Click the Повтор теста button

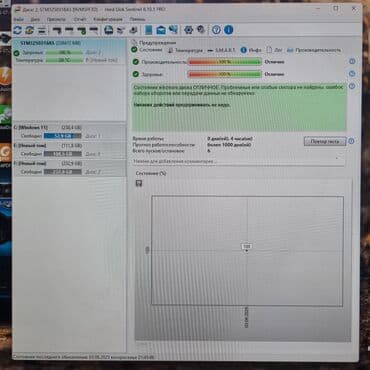(325, 141)
